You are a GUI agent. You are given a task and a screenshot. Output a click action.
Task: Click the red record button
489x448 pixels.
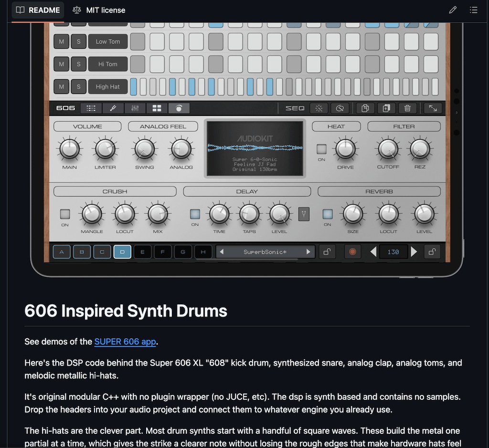pyautogui.click(x=352, y=252)
